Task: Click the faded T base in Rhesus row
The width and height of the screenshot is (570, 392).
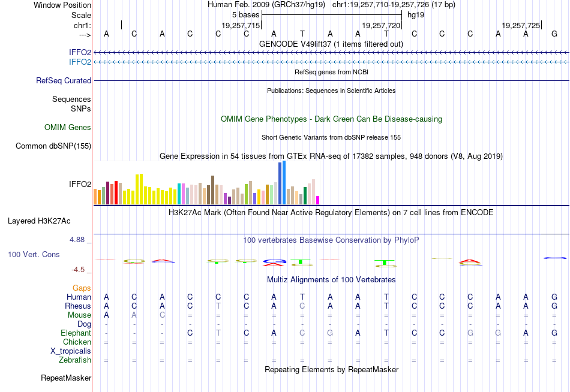Action: [x=218, y=306]
